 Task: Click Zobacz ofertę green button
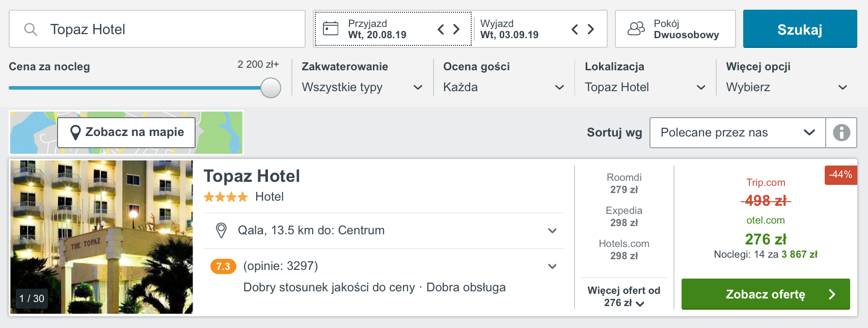tap(766, 294)
